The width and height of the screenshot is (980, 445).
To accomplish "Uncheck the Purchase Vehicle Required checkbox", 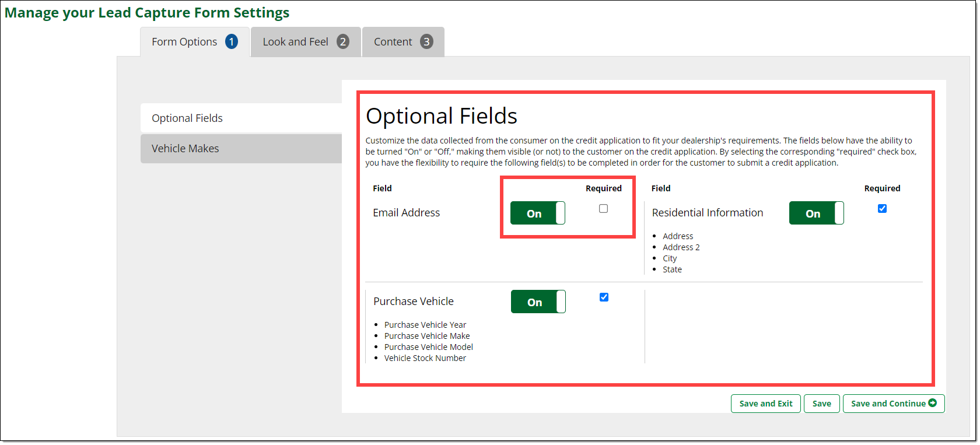I will pos(604,297).
